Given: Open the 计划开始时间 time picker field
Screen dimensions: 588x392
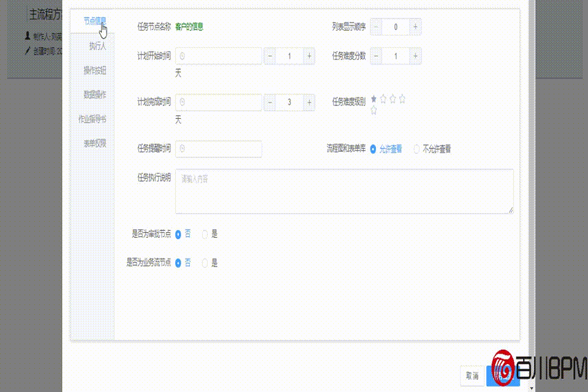Looking at the screenshot, I should click(218, 56).
